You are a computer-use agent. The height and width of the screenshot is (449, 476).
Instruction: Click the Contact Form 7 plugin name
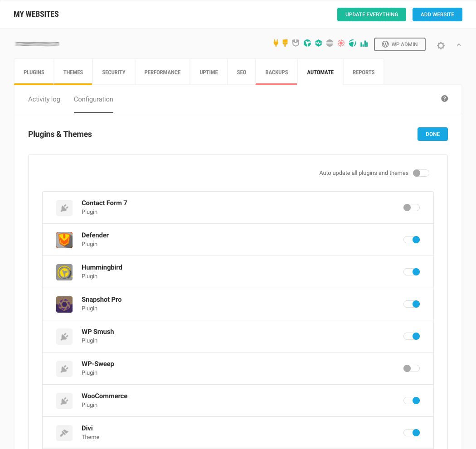click(x=104, y=203)
